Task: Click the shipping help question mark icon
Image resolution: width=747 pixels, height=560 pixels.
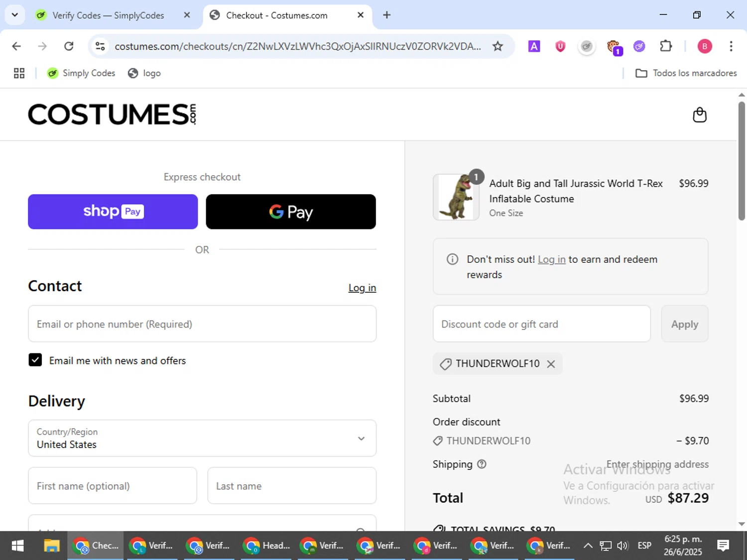Action: click(482, 464)
